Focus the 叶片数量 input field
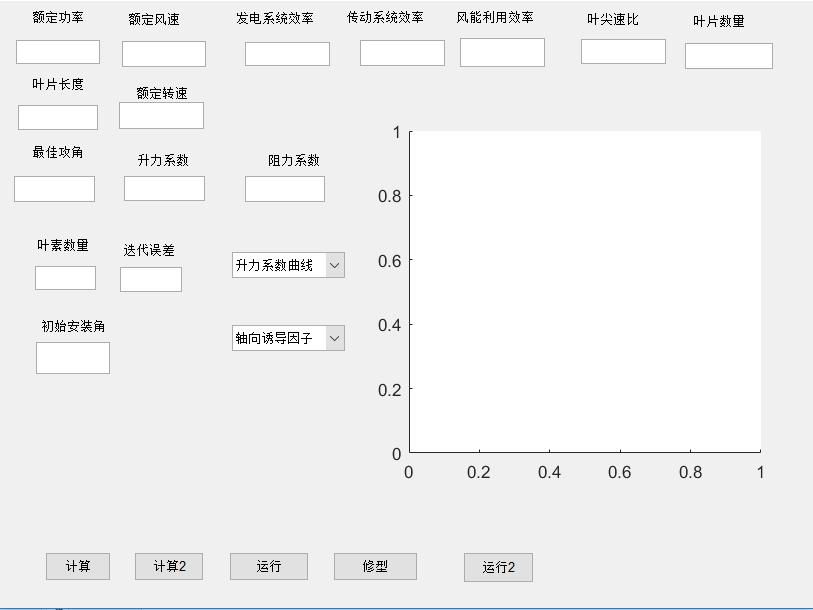The image size is (813, 610). (x=728, y=56)
